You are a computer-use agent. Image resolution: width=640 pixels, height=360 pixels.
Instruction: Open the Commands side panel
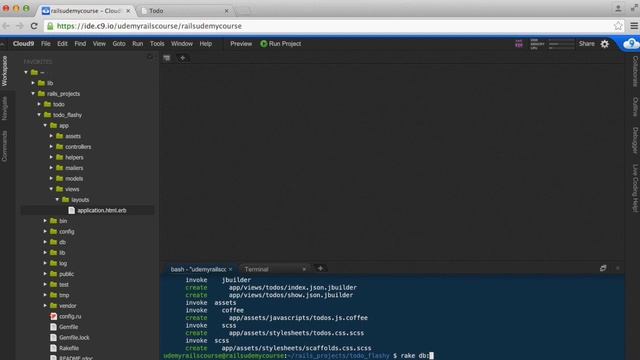tap(4, 146)
